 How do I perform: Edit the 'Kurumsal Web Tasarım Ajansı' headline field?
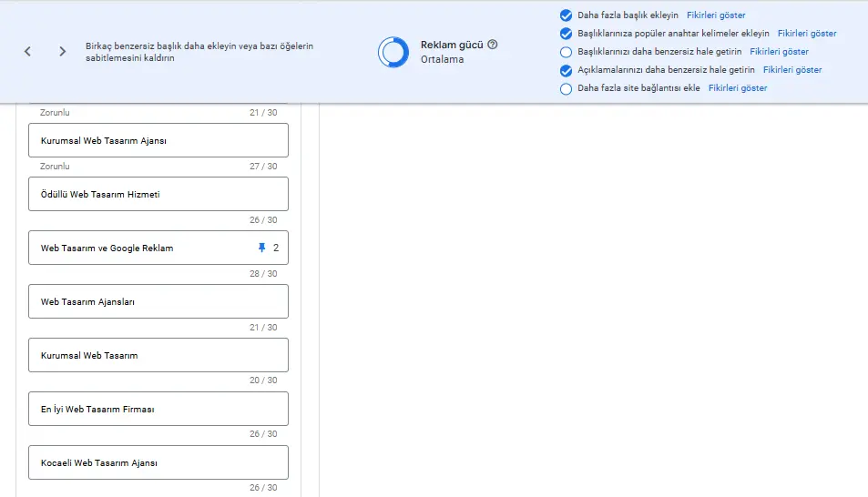pos(158,140)
